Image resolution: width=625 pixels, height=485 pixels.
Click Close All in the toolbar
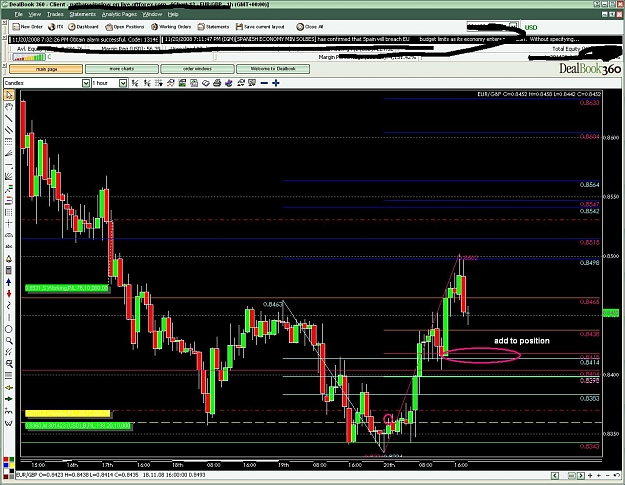(310, 27)
